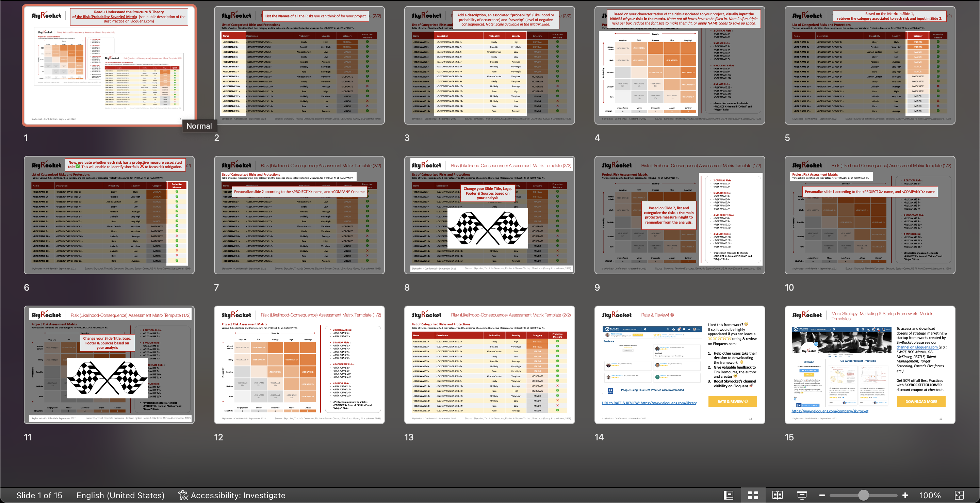Image resolution: width=980 pixels, height=503 pixels.
Task: Select slide 14 'Rate & Review' thumbnail
Action: (680, 364)
